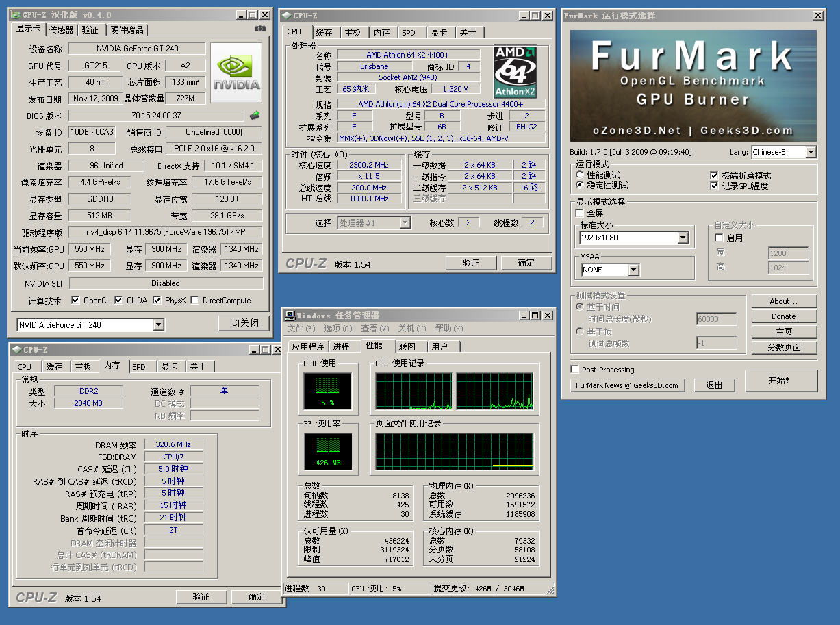Click the 页面文件使用记录 history graph
This screenshot has height=625, width=840.
pyautogui.click(x=455, y=451)
